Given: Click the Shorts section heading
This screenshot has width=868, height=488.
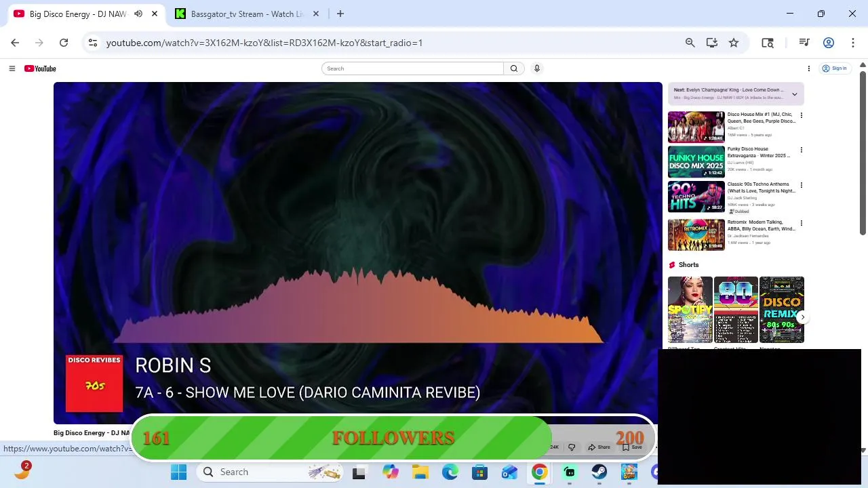Looking at the screenshot, I should [x=688, y=265].
